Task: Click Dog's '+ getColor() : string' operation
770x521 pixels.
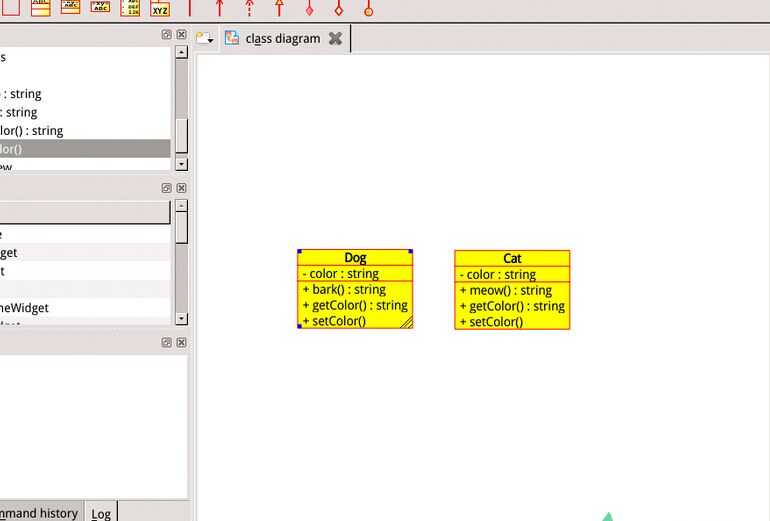Action: coord(355,305)
